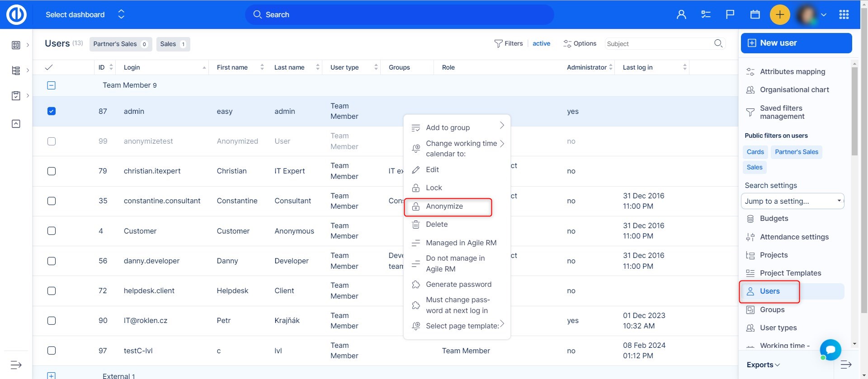The width and height of the screenshot is (868, 379).
Task: Check the testC-lvl row checkbox
Action: [52, 351]
